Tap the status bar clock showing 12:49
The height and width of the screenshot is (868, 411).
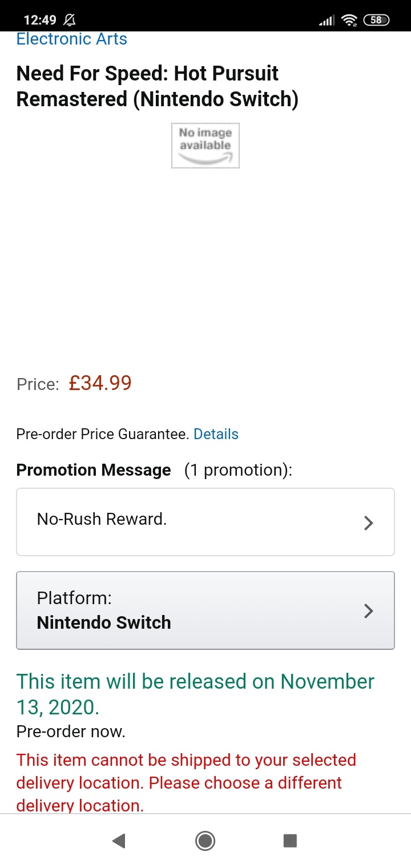point(40,20)
